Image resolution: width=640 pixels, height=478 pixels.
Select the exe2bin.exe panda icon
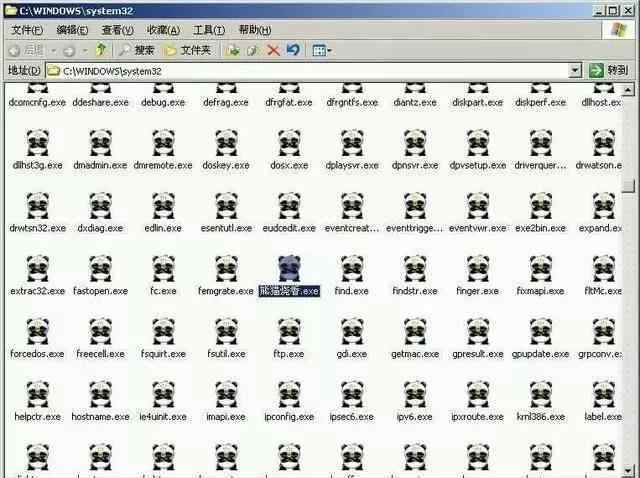[x=540, y=206]
